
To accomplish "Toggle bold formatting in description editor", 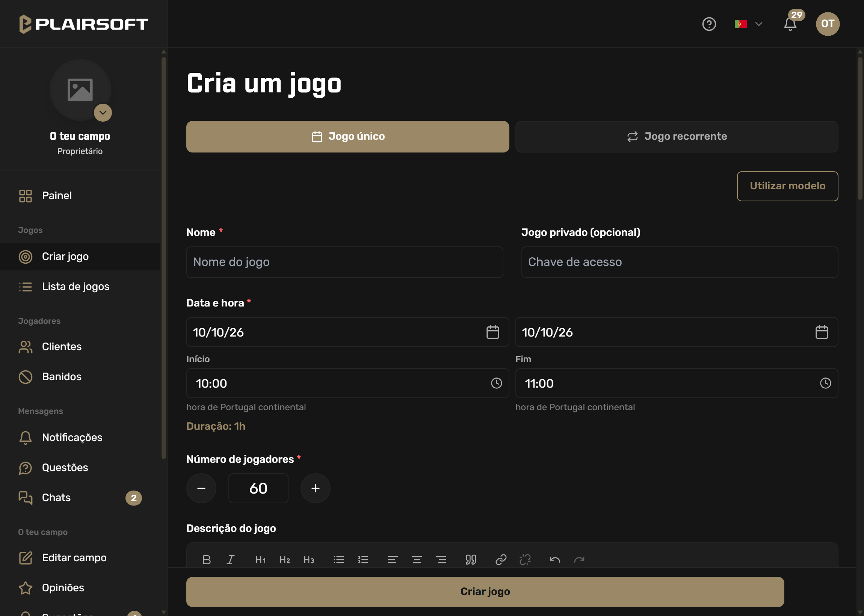I will (x=206, y=560).
